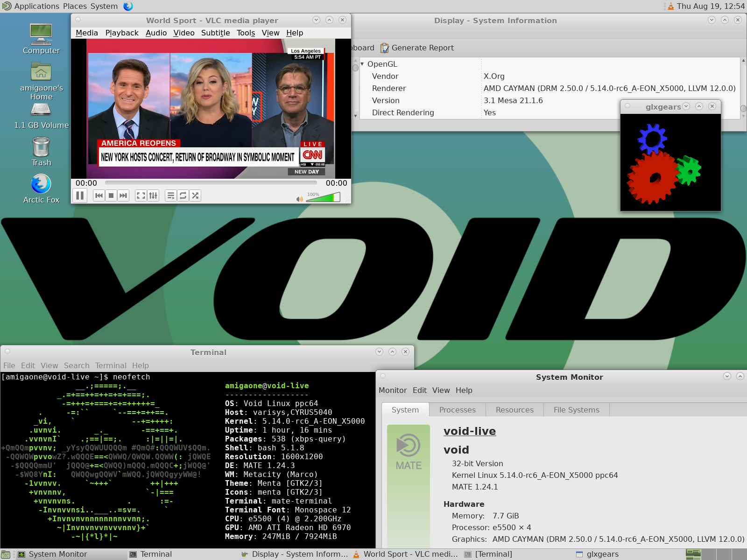747x560 pixels.
Task: Switch to System Monitor via taskbar
Action: click(x=71, y=554)
